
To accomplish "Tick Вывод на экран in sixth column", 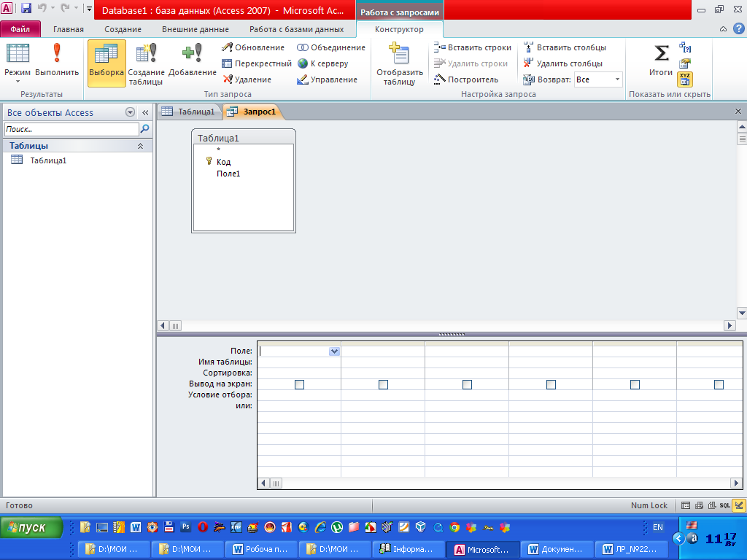I will pyautogui.click(x=719, y=384).
